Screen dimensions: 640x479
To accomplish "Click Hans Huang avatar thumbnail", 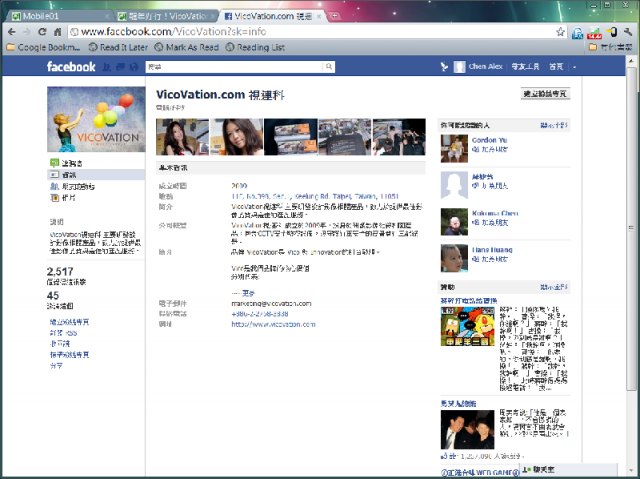I will click(x=454, y=258).
